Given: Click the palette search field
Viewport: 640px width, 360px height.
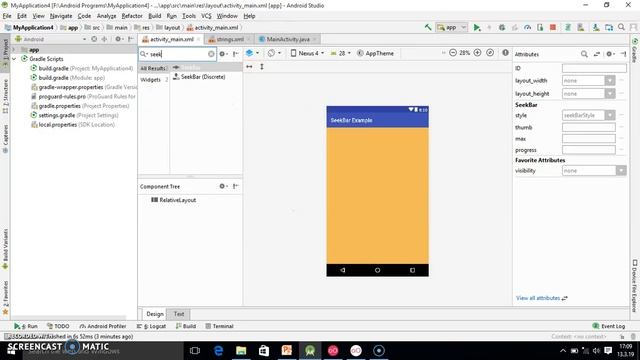Looking at the screenshot, I should coord(178,54).
